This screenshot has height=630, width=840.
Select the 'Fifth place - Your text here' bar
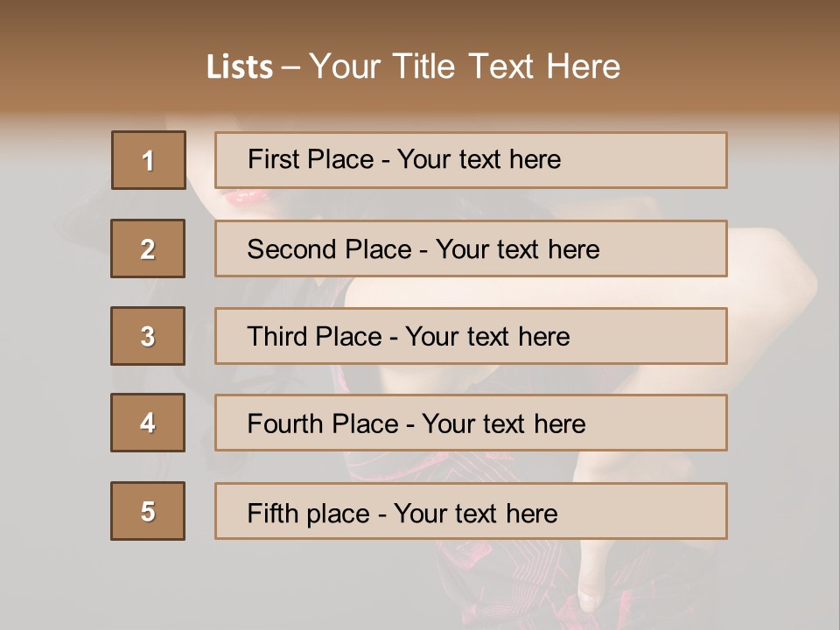[x=471, y=512]
